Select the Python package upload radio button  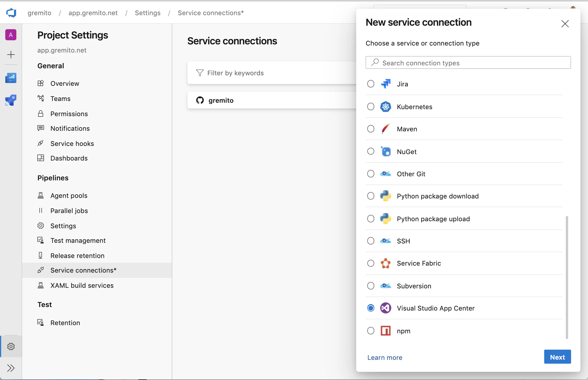[x=371, y=219]
